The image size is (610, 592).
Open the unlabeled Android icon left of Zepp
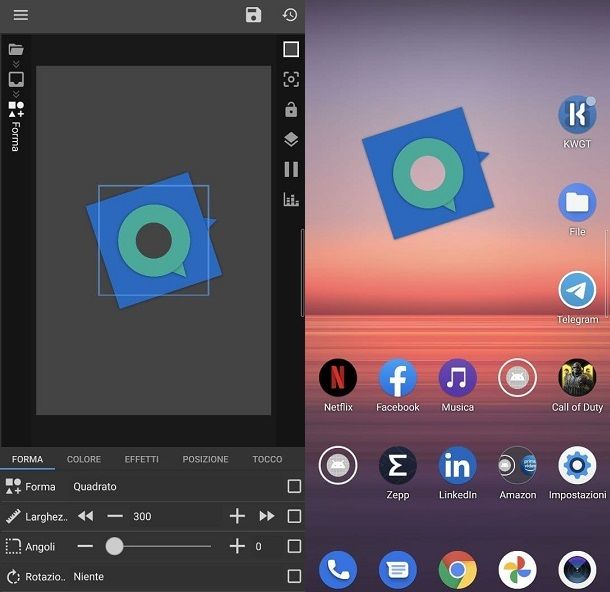tap(338, 465)
